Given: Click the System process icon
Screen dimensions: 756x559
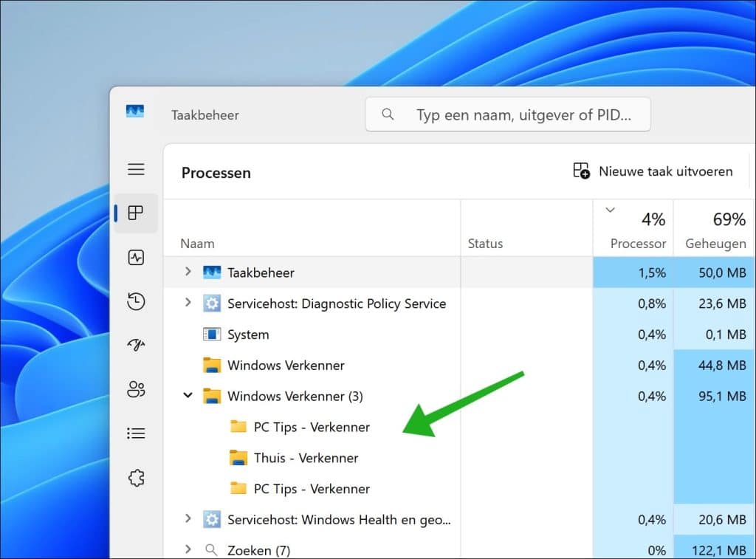Looking at the screenshot, I should [x=212, y=335].
